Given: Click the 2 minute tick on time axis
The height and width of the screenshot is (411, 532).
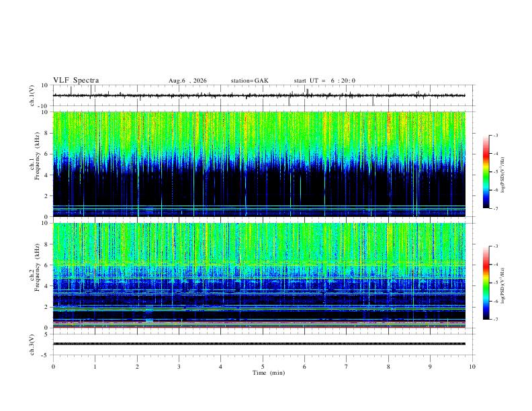Looking at the screenshot, I should 137,367.
